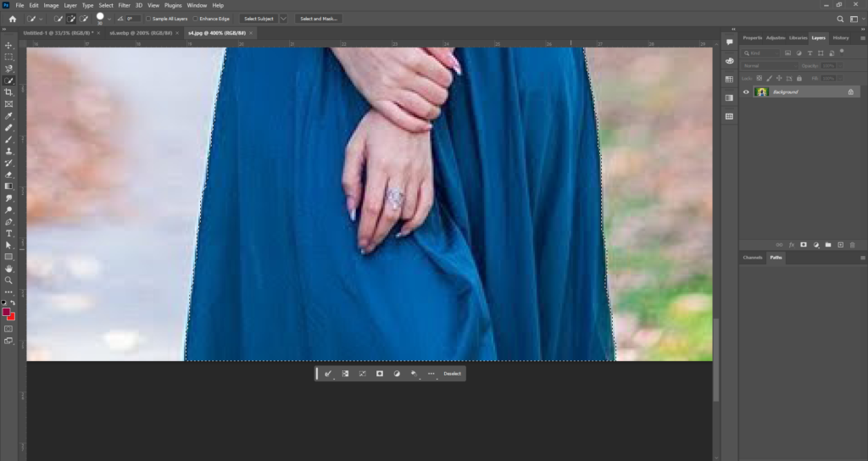Select the Move tool
Image resolution: width=868 pixels, height=461 pixels.
point(8,45)
